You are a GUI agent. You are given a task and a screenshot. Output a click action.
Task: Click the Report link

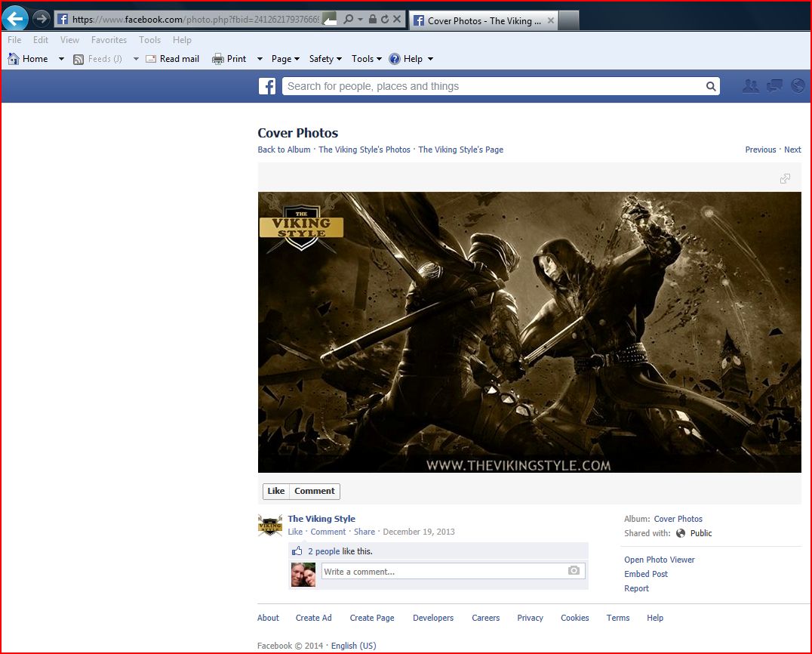[636, 589]
